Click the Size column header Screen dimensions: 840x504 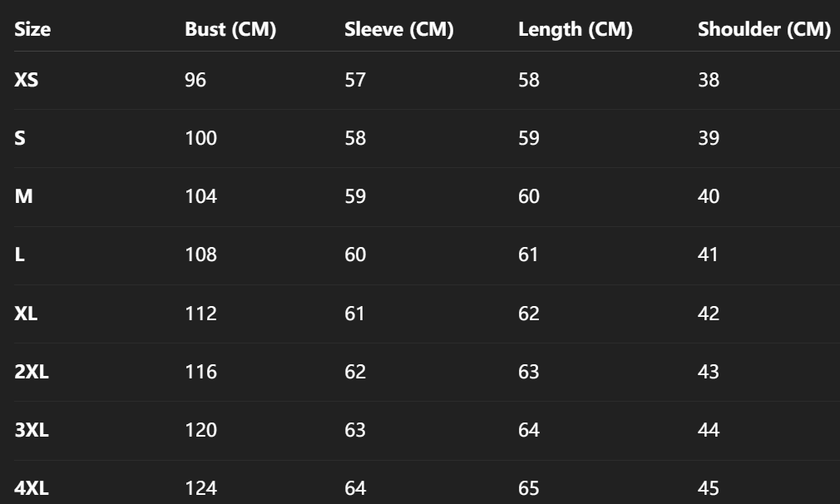pyautogui.click(x=32, y=30)
